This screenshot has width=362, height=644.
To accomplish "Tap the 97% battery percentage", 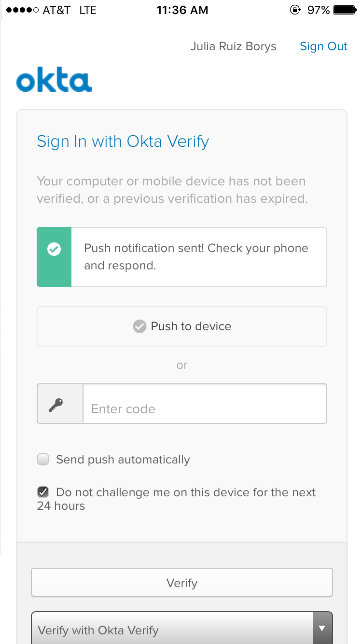I will [319, 10].
